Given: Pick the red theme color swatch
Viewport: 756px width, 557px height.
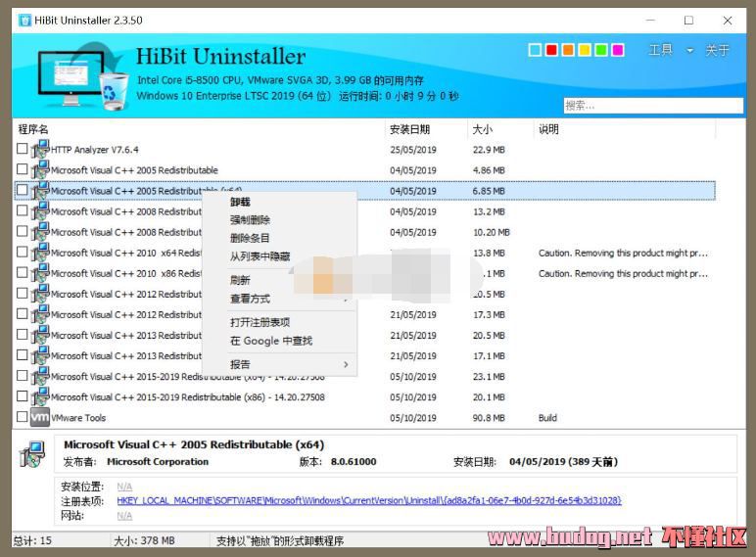Looking at the screenshot, I should pos(551,50).
